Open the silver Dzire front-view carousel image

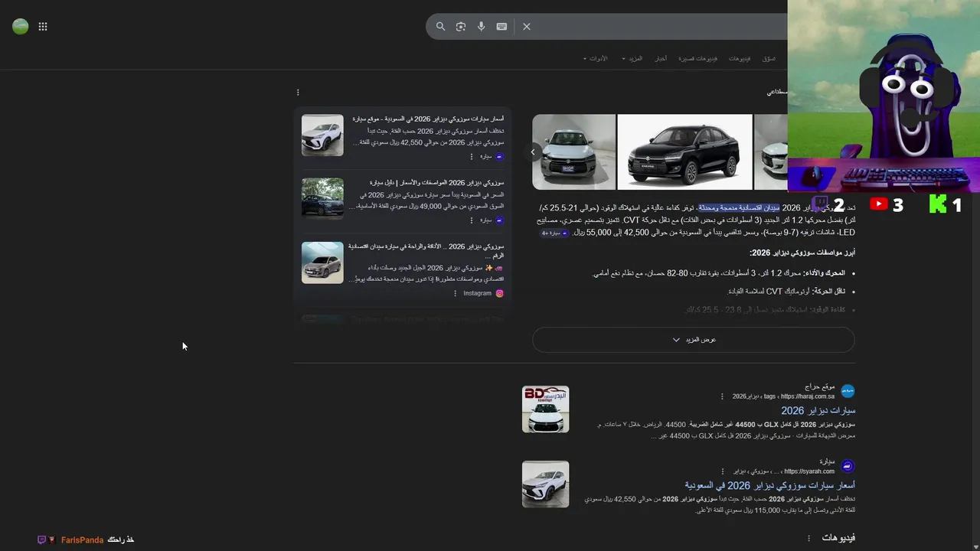pos(574,152)
